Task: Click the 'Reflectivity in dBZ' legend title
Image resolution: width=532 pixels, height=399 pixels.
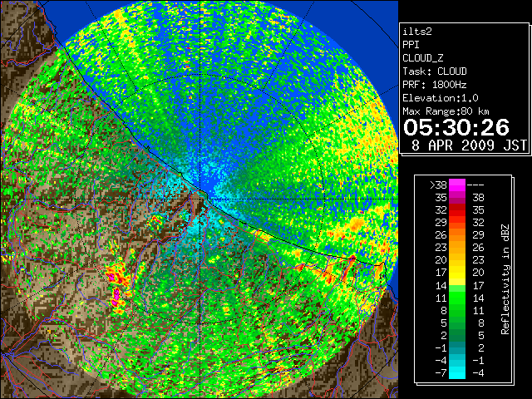Action: [x=505, y=279]
